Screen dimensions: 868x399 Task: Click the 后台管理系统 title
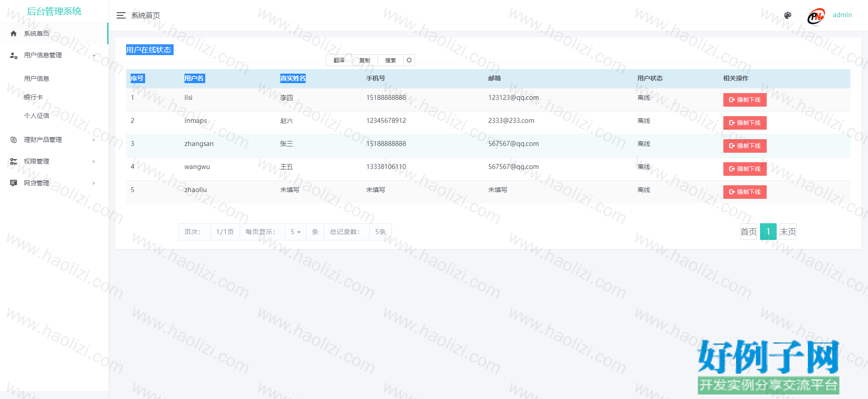pos(54,11)
